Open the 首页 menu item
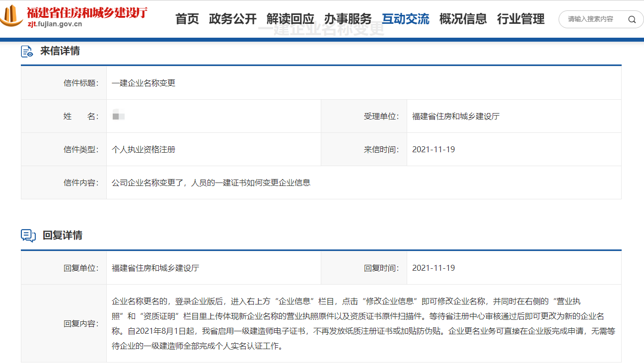The height and width of the screenshot is (364, 644). (186, 19)
